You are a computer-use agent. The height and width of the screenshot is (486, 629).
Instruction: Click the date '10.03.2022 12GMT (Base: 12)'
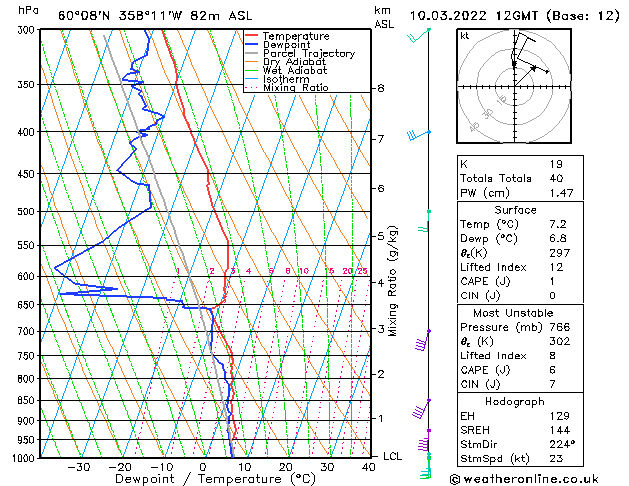click(x=515, y=16)
